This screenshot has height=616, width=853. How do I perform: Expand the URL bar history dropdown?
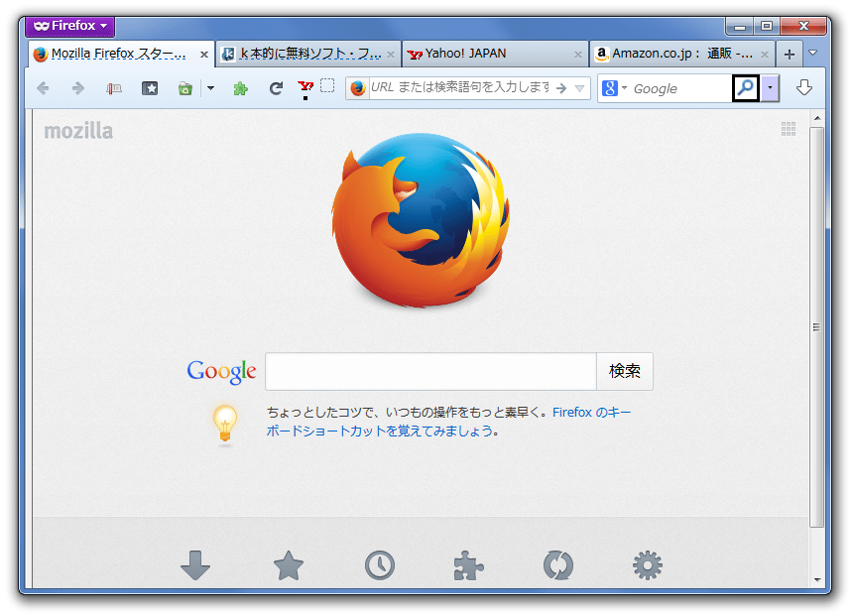click(580, 88)
